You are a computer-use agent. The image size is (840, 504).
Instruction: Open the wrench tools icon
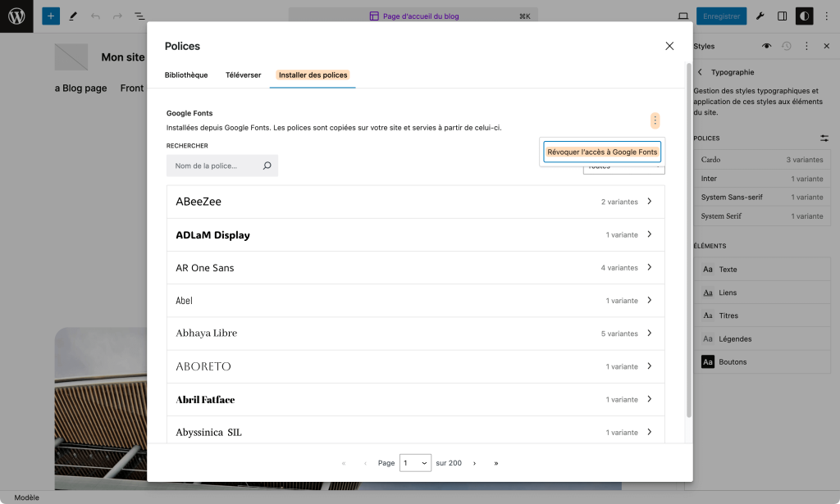pos(760,16)
